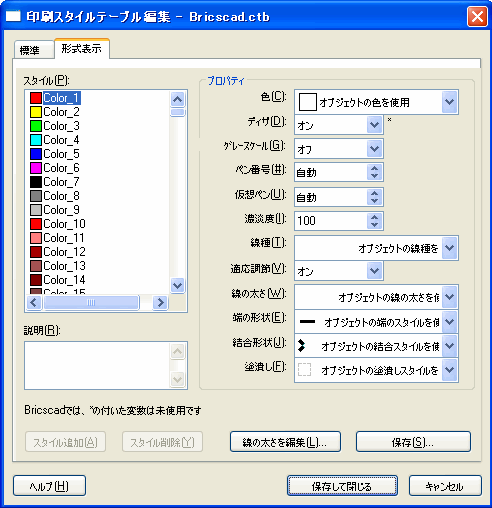Select the cyan Color_4 style entry
Image resolution: width=492 pixels, height=508 pixels.
[x=55, y=140]
